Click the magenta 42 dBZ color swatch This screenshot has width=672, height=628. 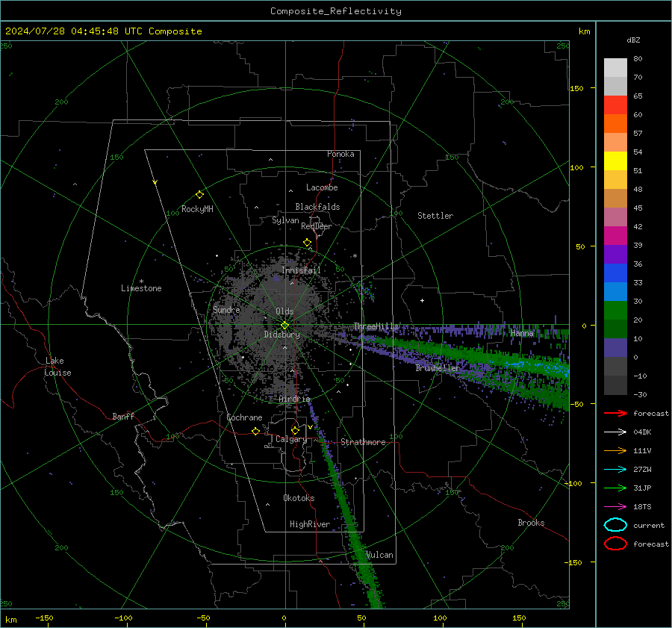coord(615,236)
